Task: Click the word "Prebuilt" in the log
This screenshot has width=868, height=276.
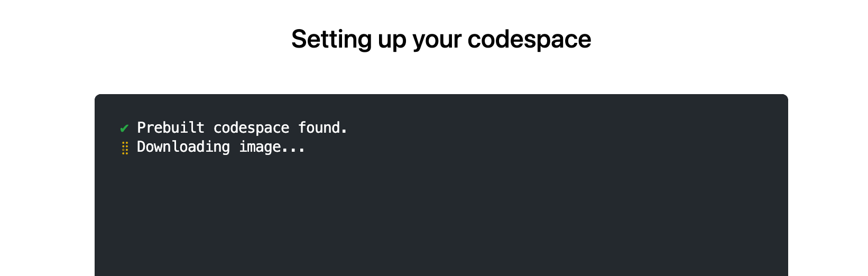Action: point(170,128)
